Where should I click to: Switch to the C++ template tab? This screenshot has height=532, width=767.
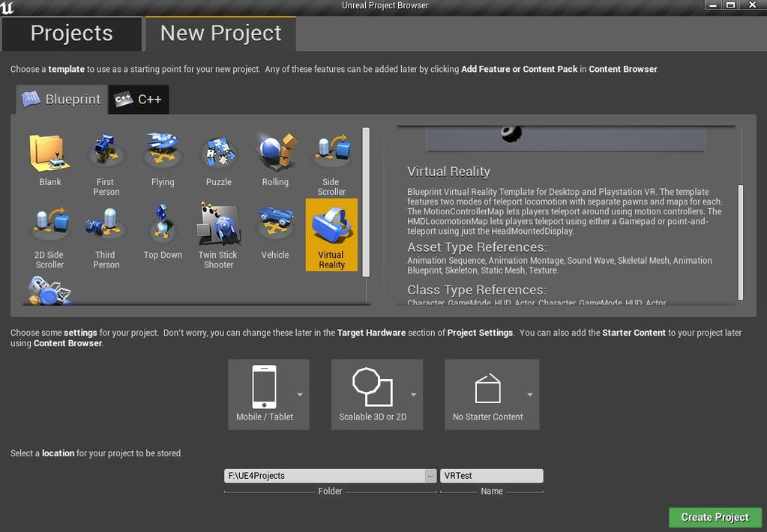click(139, 99)
